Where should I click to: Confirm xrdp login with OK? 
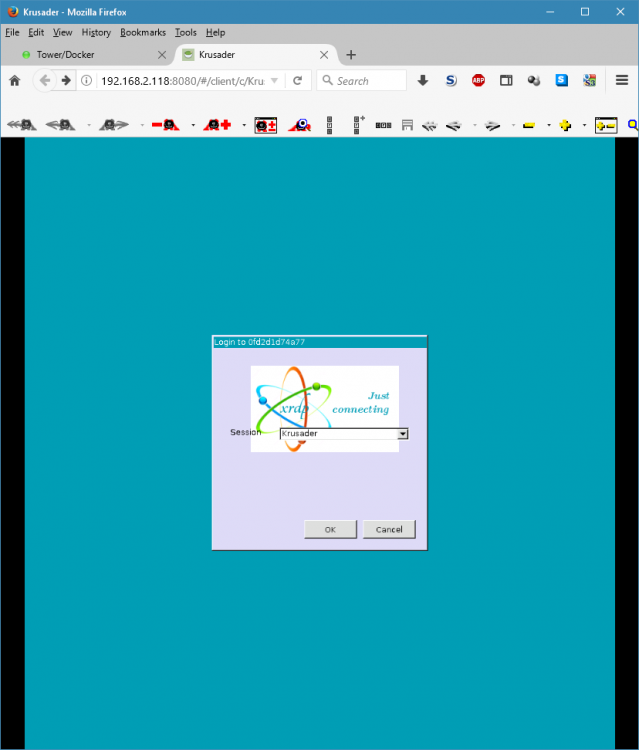331,529
